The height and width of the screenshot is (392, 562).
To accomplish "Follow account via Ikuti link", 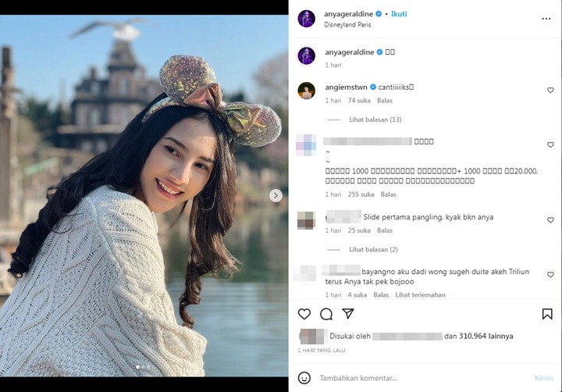I will 399,14.
